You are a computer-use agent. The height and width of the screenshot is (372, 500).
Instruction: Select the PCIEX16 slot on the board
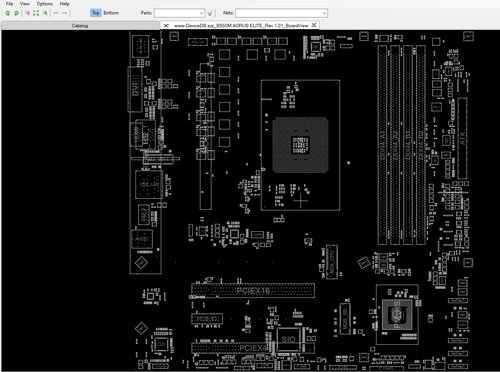coord(253,290)
